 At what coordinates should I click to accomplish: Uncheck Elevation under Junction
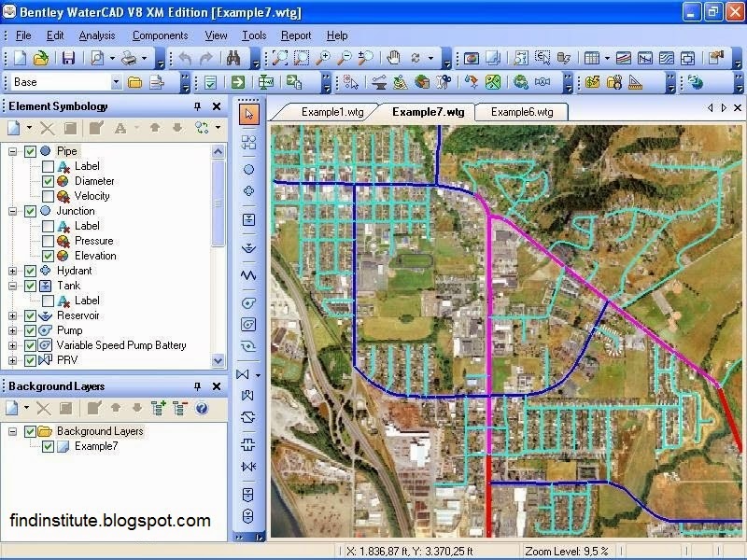pos(47,256)
